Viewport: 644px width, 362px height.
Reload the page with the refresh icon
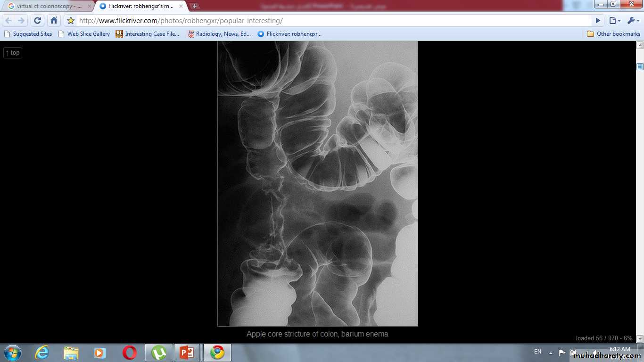pyautogui.click(x=38, y=21)
